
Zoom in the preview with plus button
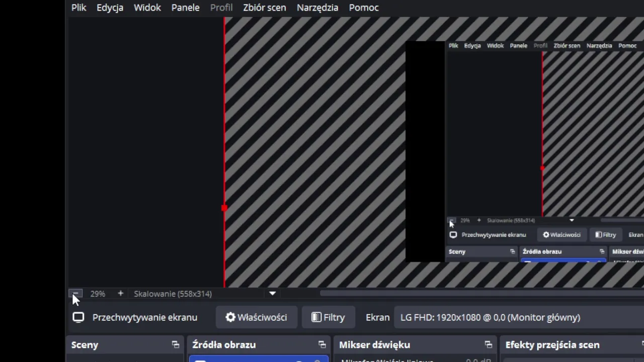pyautogui.click(x=120, y=294)
